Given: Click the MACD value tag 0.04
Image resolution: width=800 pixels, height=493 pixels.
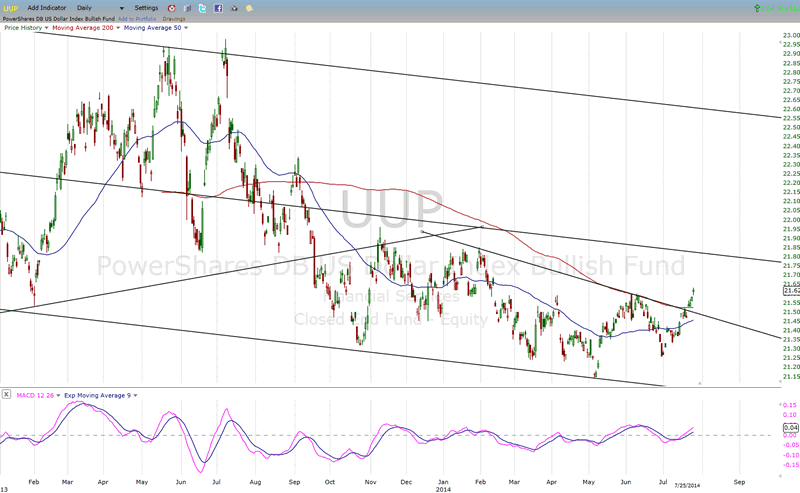Looking at the screenshot, I should 791,428.
